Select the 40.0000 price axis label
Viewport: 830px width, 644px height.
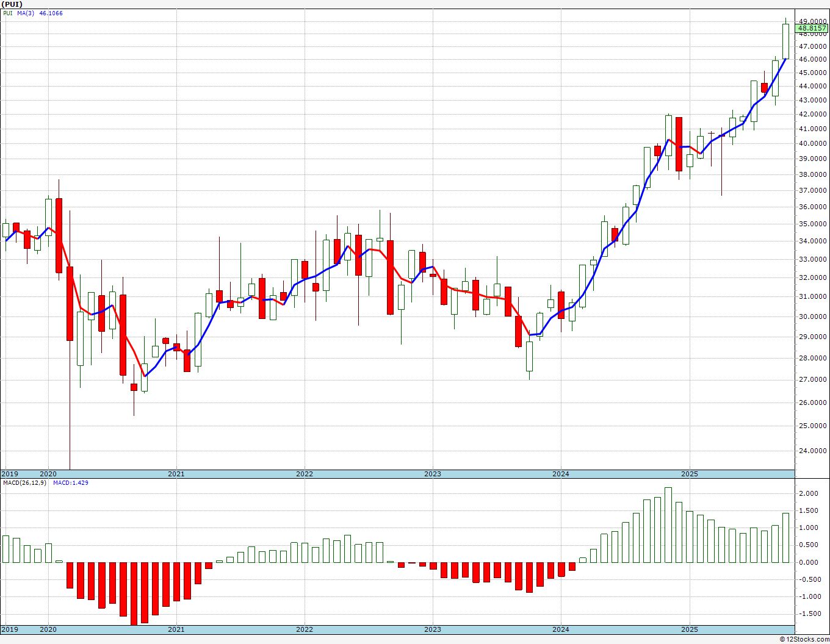pos(812,143)
